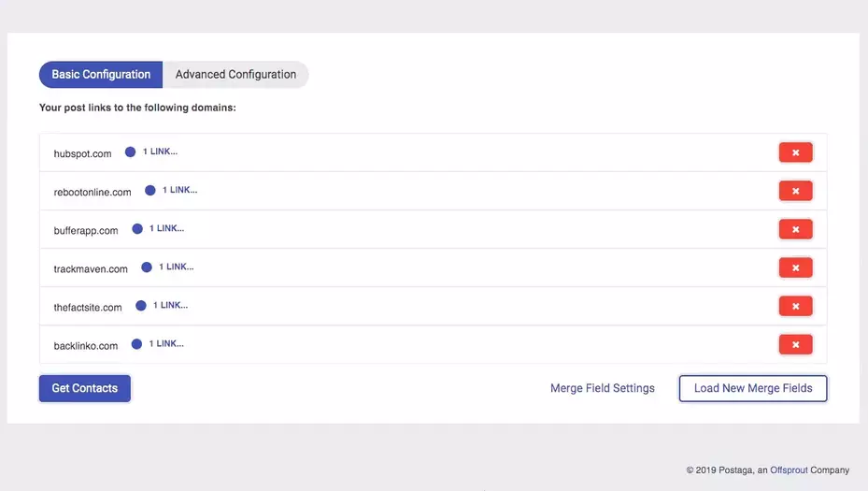
Task: Expand trackmaven.com 1 LINK entry
Action: pyautogui.click(x=176, y=267)
